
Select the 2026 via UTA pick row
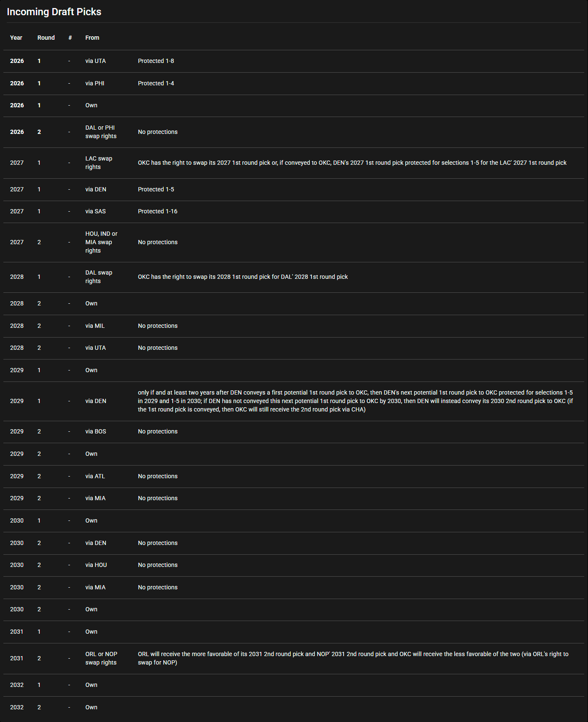(x=294, y=61)
